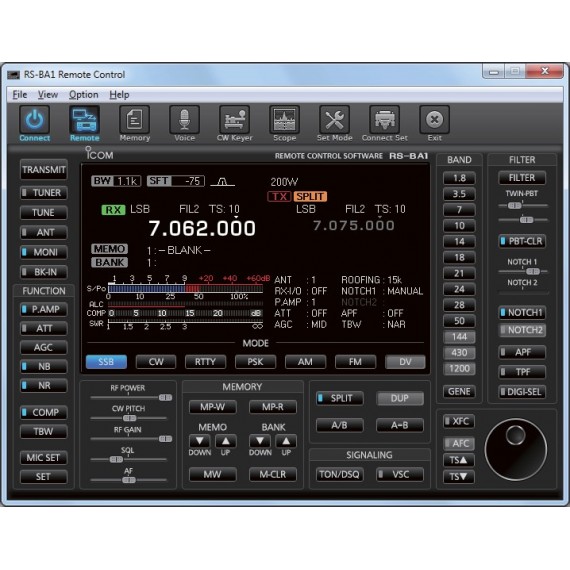Viewport: 570px width, 570px height.
Task: Adjust the AF volume slider
Action: (x=128, y=480)
